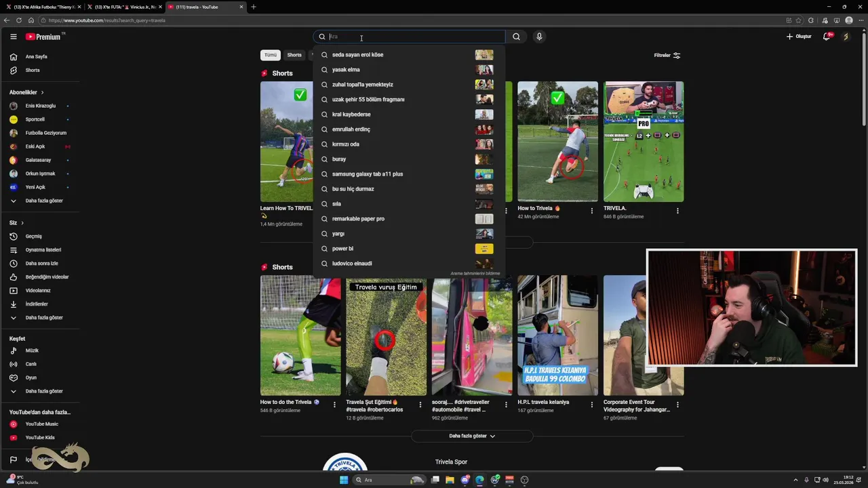
Task: Click the search magnifier button
Action: 516,37
